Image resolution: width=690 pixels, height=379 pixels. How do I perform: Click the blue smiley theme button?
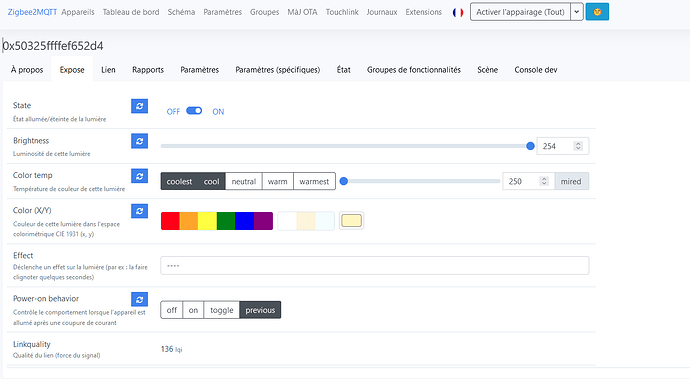tap(597, 12)
